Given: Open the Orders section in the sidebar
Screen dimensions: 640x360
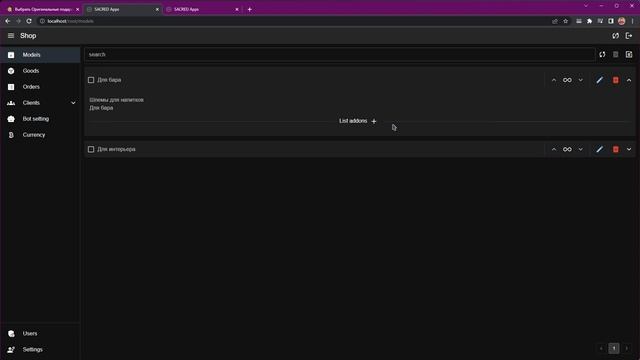Looking at the screenshot, I should coord(40,87).
